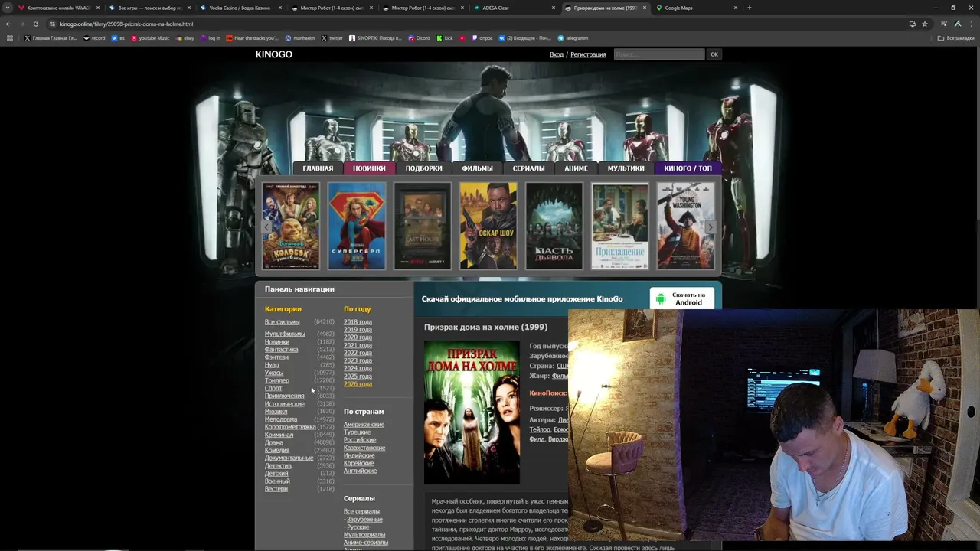Image resolution: width=980 pixels, height=551 pixels.
Task: Open the МУЛЬТИКИ menu item
Action: click(x=626, y=168)
